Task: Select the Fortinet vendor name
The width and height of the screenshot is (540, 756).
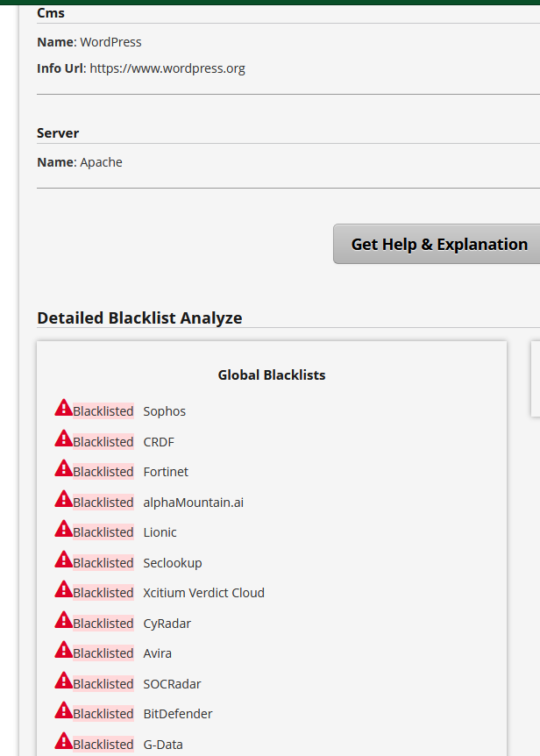Action: click(166, 472)
